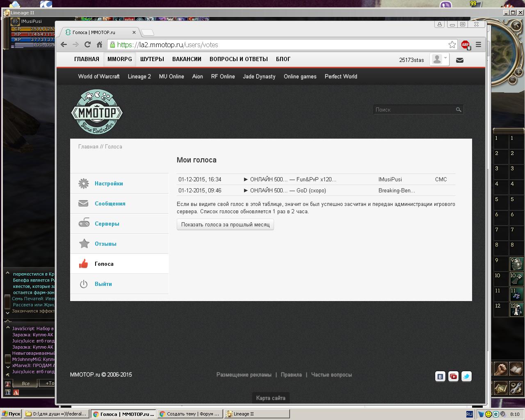Click the browser home icon
The image size is (525, 420).
pyautogui.click(x=99, y=45)
